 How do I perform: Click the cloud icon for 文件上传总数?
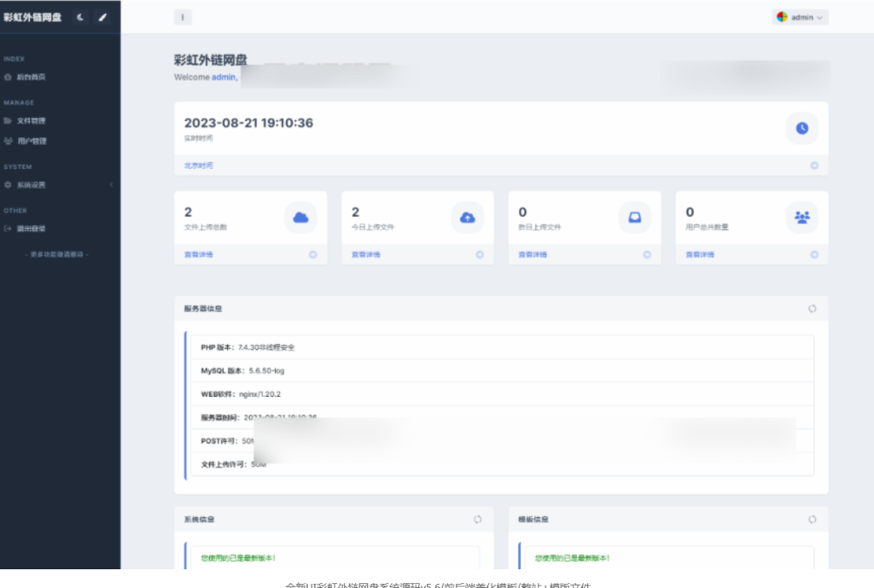300,218
